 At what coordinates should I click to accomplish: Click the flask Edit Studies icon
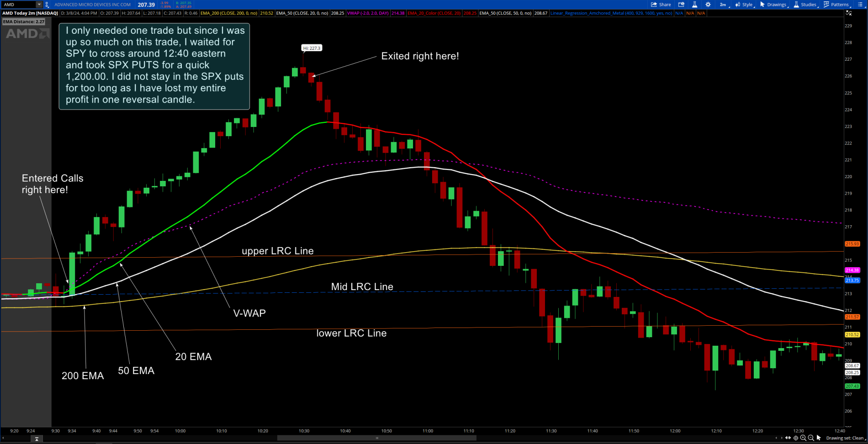pos(694,5)
